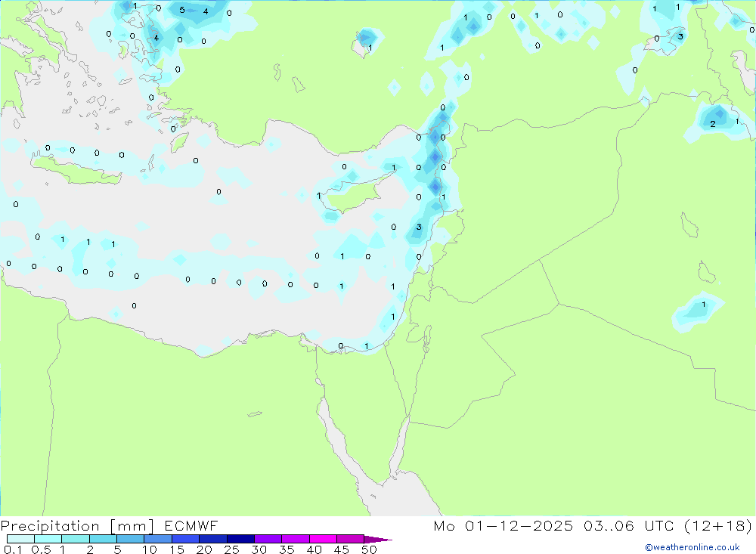Image resolution: width=756 pixels, height=554 pixels.
Task: Click the '(12+18)' forecast run text
Action: tap(718, 525)
